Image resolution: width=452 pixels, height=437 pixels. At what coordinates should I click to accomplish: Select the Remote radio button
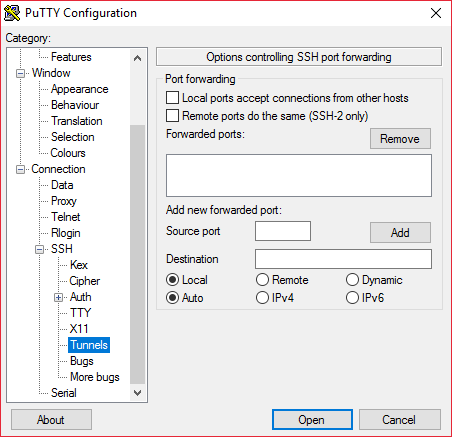(x=262, y=280)
